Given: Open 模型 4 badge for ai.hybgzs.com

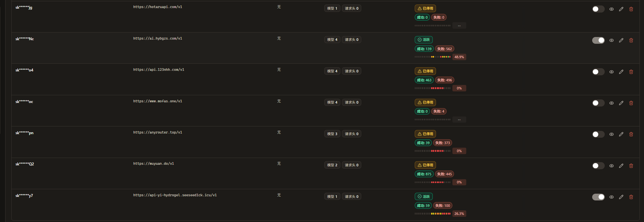Looking at the screenshot, I should click(332, 40).
